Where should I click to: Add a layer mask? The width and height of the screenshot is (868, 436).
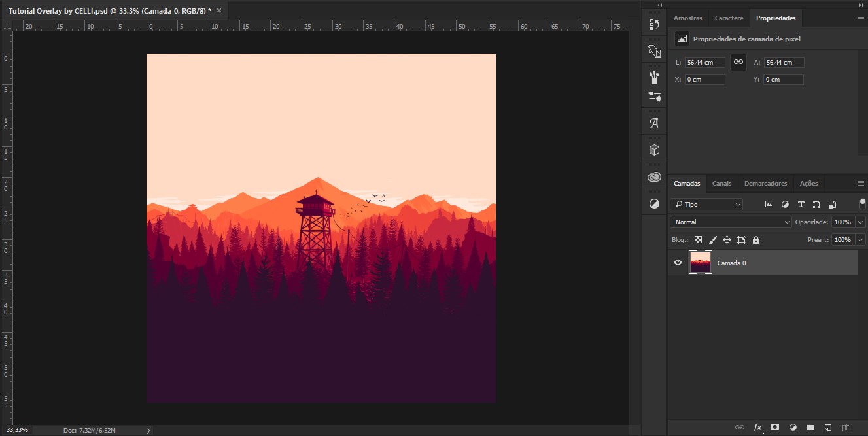pyautogui.click(x=775, y=427)
